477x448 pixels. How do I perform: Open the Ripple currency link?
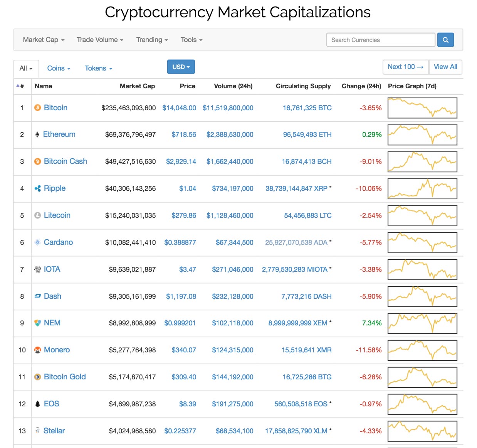[55, 188]
